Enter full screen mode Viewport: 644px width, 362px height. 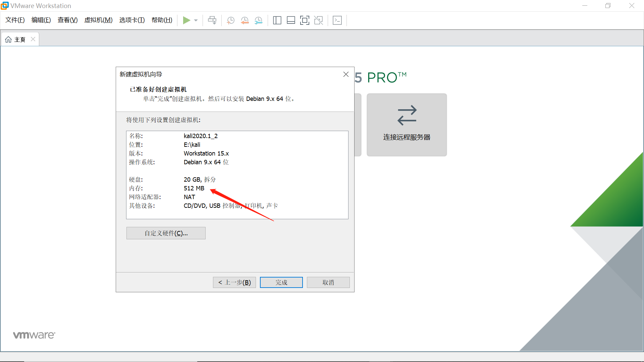(x=305, y=20)
